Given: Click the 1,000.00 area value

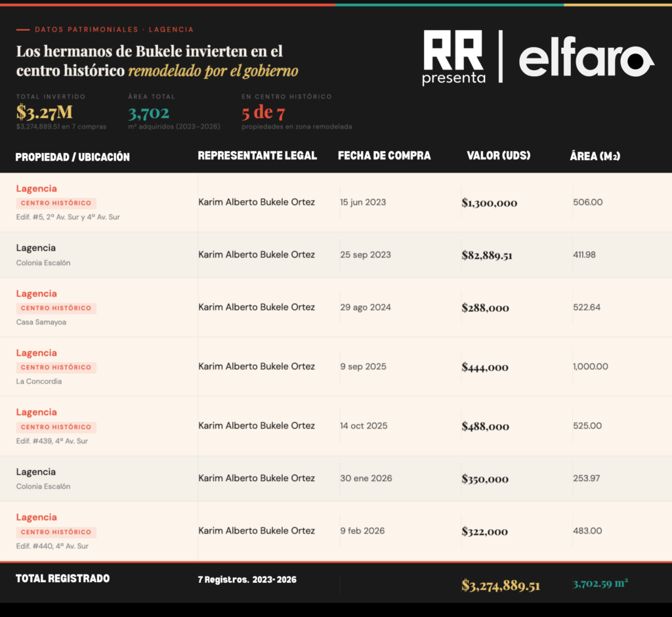Looking at the screenshot, I should 590,366.
